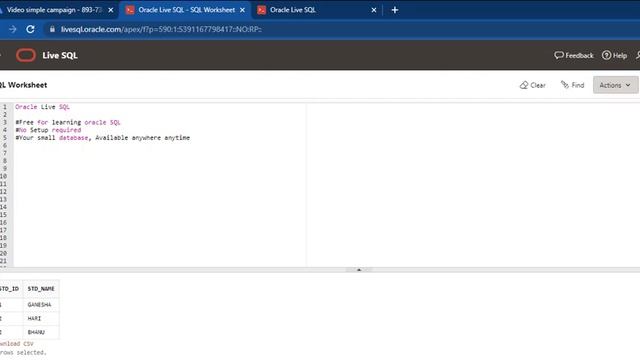Close the last Oracle Live SQL tab
The width and height of the screenshot is (640, 360).
coord(373,10)
